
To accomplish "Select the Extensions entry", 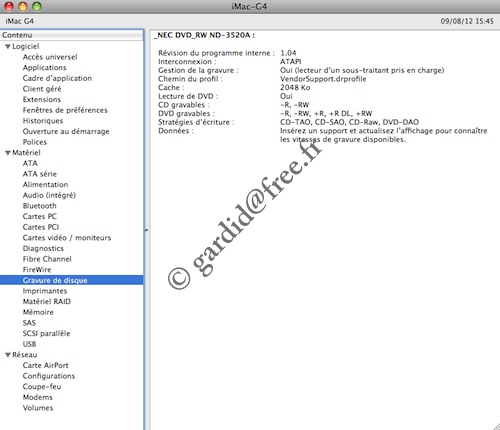I will pos(42,99).
